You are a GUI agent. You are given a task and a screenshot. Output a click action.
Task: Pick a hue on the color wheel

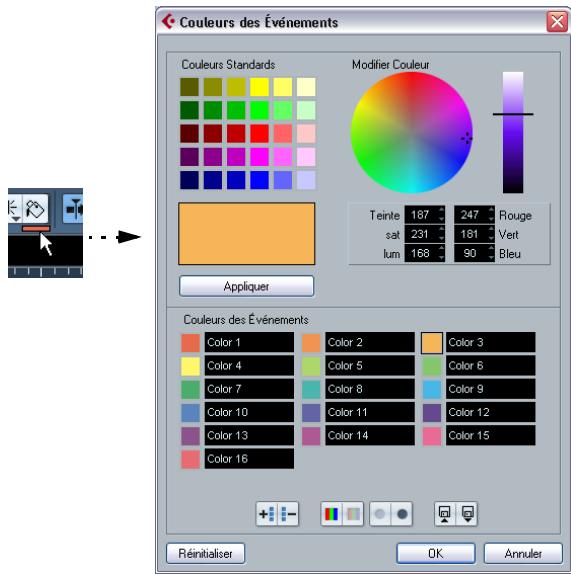click(x=412, y=133)
